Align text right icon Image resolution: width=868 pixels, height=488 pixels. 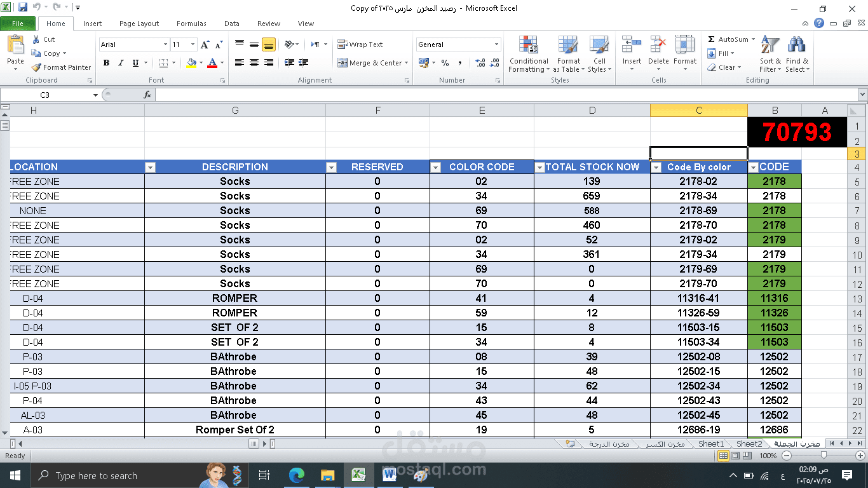[x=268, y=63]
